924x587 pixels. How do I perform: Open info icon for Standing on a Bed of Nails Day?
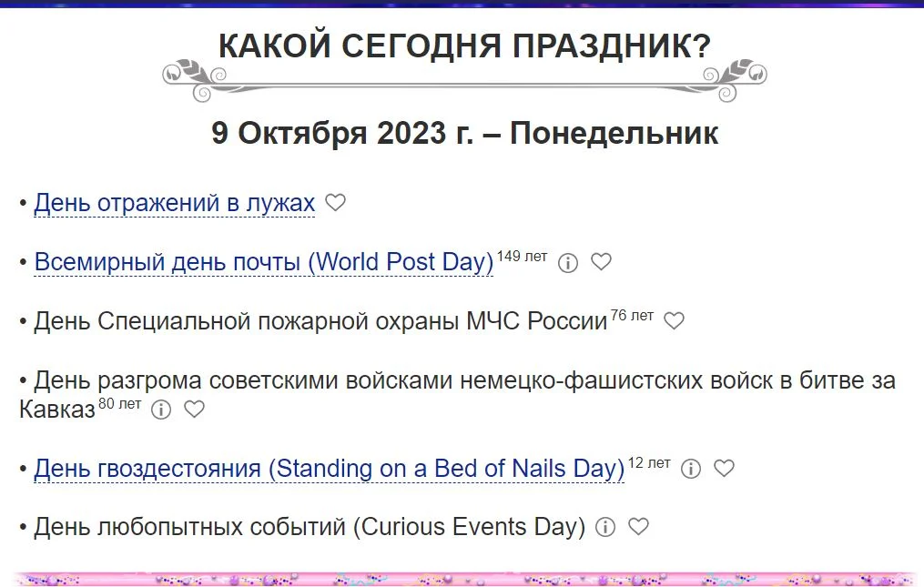point(691,469)
